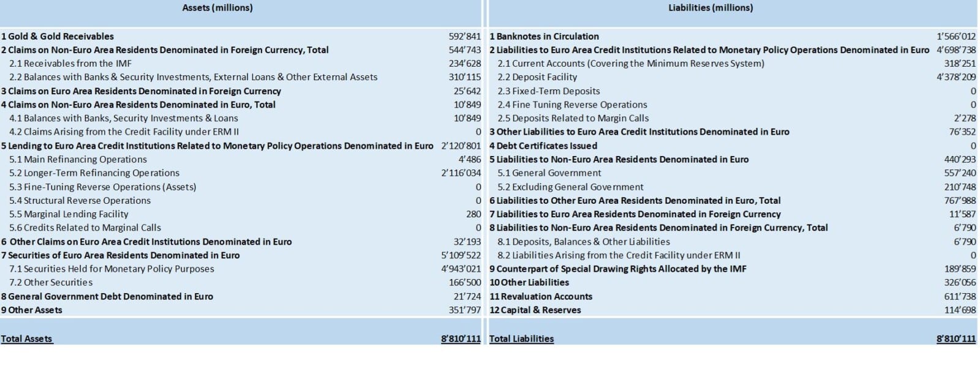Select "8 General Government Debt Denominated in Euro"
Image resolution: width=980 pixels, height=369 pixels.
(107, 296)
